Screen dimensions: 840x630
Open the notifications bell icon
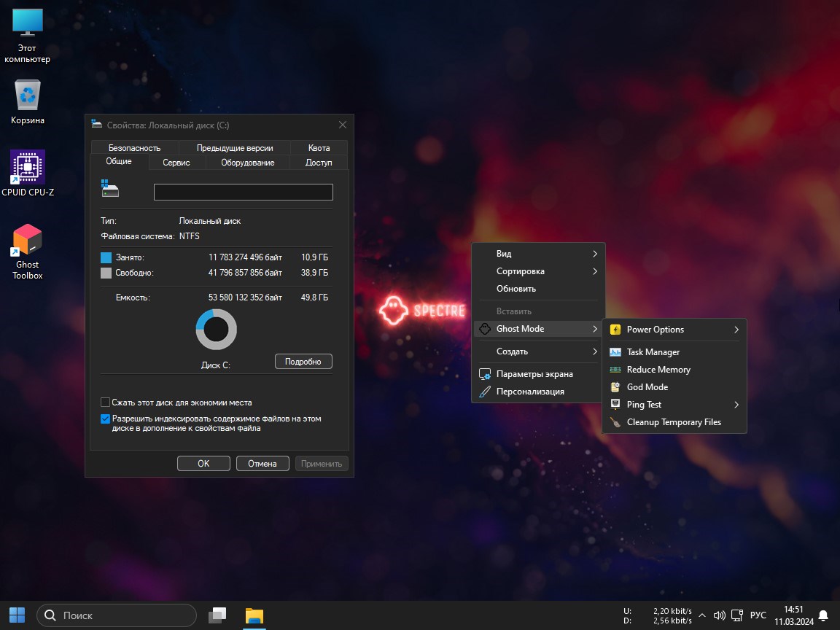coord(823,615)
